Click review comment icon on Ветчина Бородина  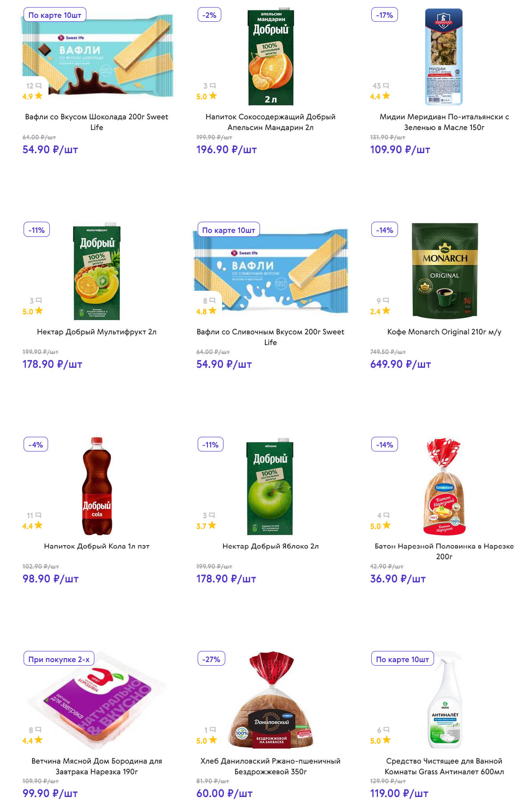tap(38, 730)
